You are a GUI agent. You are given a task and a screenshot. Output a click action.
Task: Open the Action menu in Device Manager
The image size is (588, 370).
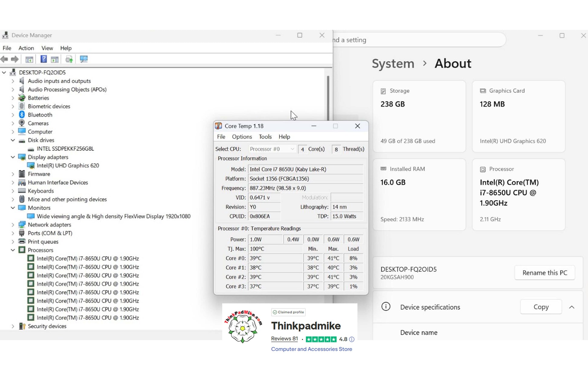(26, 48)
